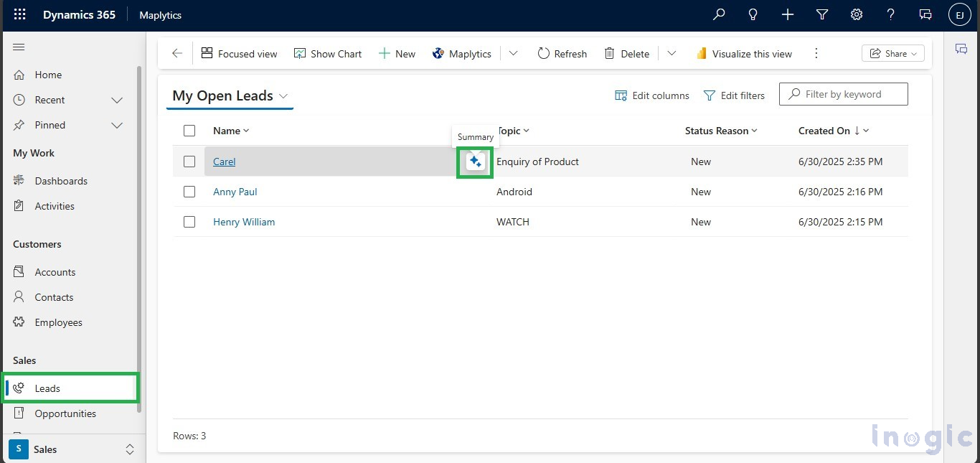Click the back arrow in command bar

point(177,53)
